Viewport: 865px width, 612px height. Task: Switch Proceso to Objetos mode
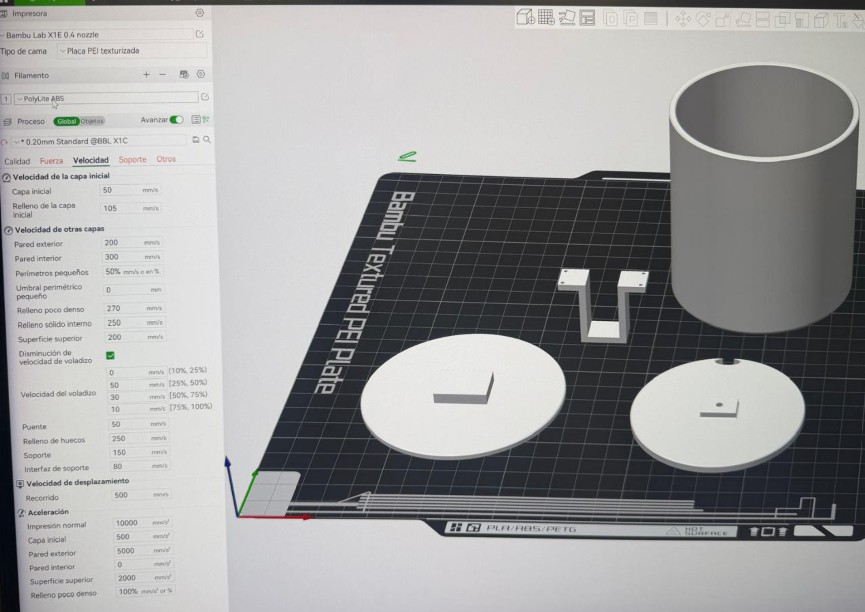(x=92, y=120)
